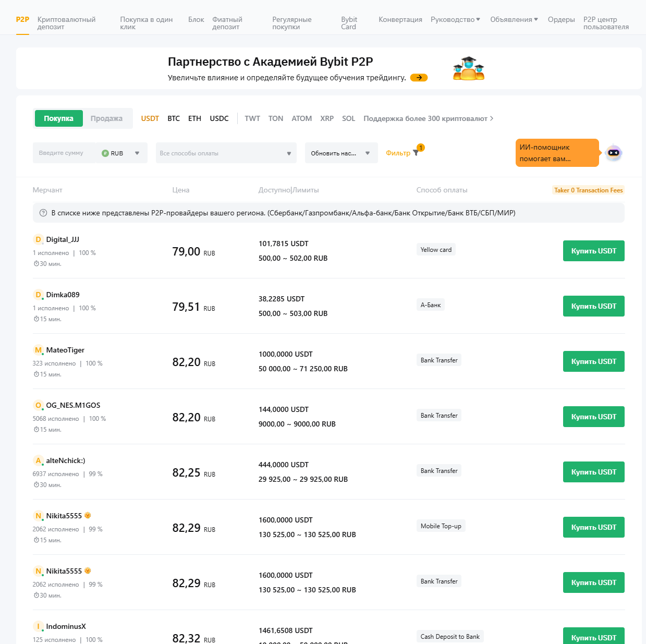Viewport: 646px width, 644px height.
Task: Open merchant IndominusX profile name
Action: tap(66, 626)
